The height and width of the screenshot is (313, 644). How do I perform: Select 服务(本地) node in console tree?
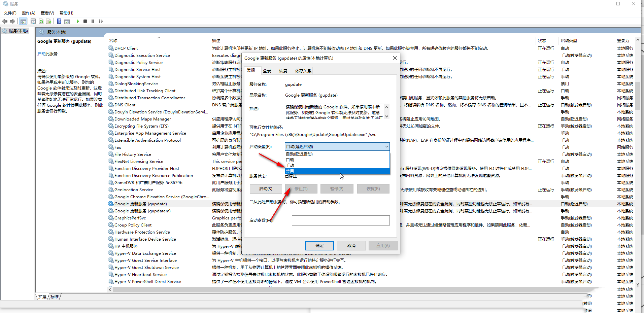click(x=15, y=31)
